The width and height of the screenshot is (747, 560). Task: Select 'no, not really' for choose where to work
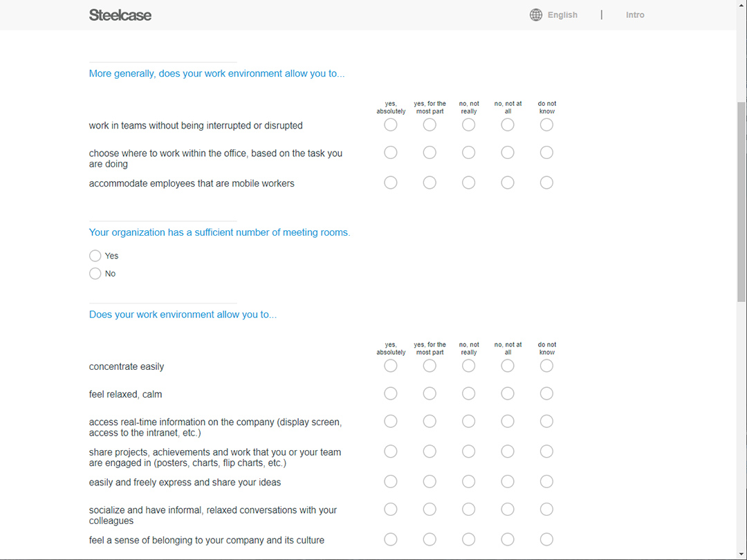click(x=469, y=152)
